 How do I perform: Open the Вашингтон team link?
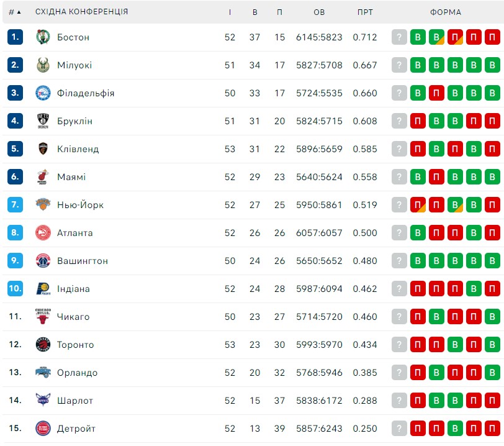(83, 261)
